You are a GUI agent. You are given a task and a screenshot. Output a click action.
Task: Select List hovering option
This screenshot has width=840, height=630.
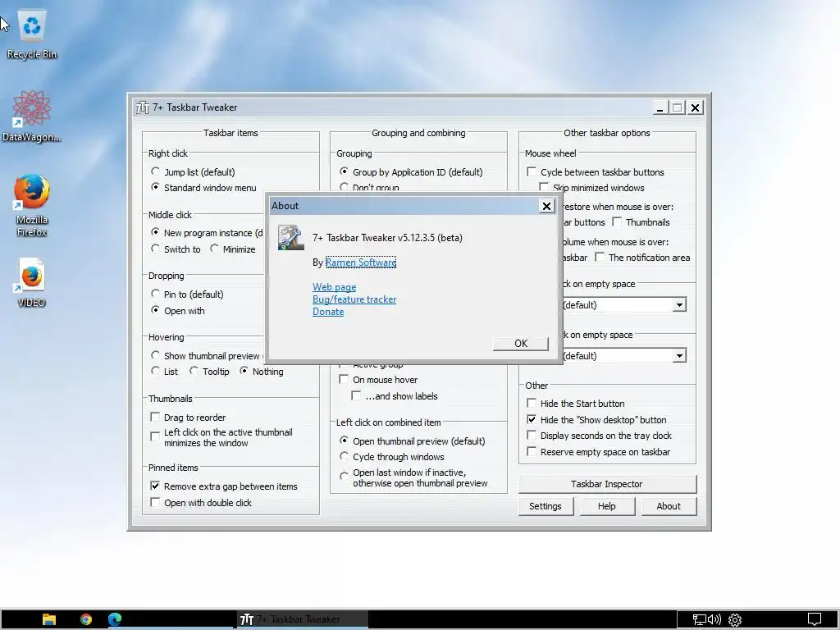pos(155,371)
